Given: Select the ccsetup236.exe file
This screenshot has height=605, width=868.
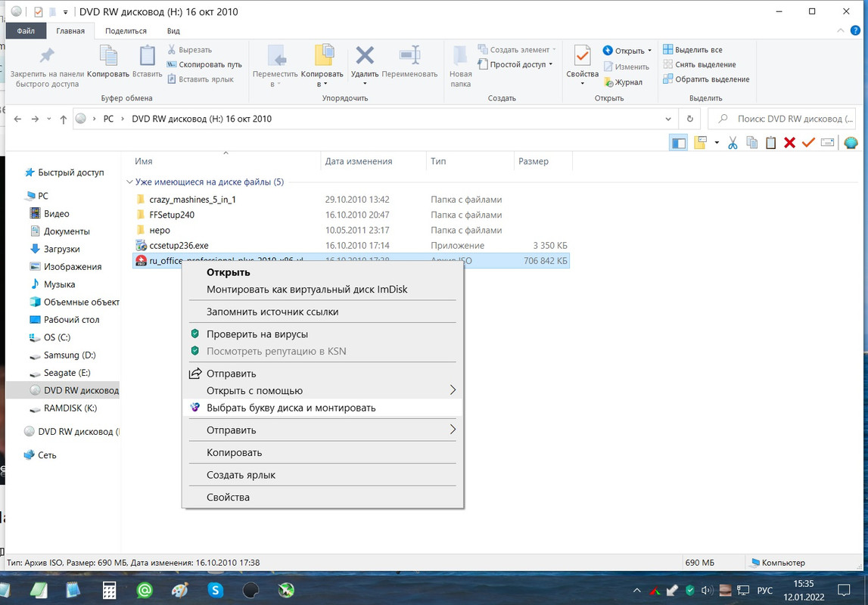Looking at the screenshot, I should pyautogui.click(x=179, y=246).
